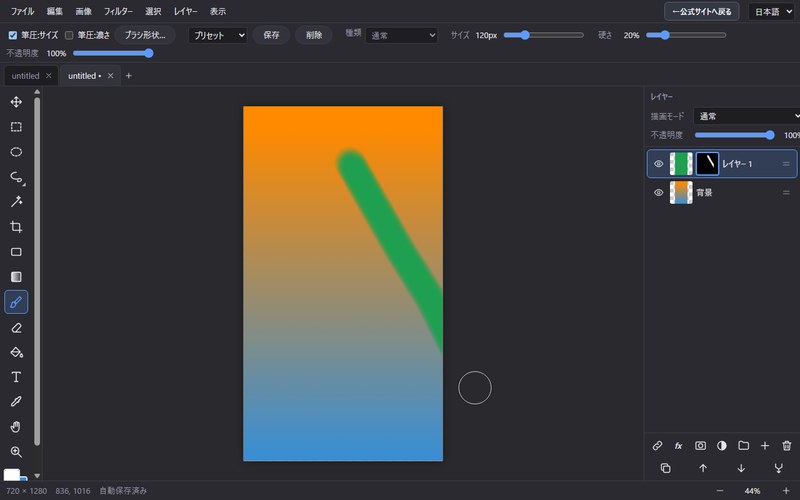This screenshot has height=500, width=800.
Task: Open the レイヤー menu
Action: coord(186,11)
